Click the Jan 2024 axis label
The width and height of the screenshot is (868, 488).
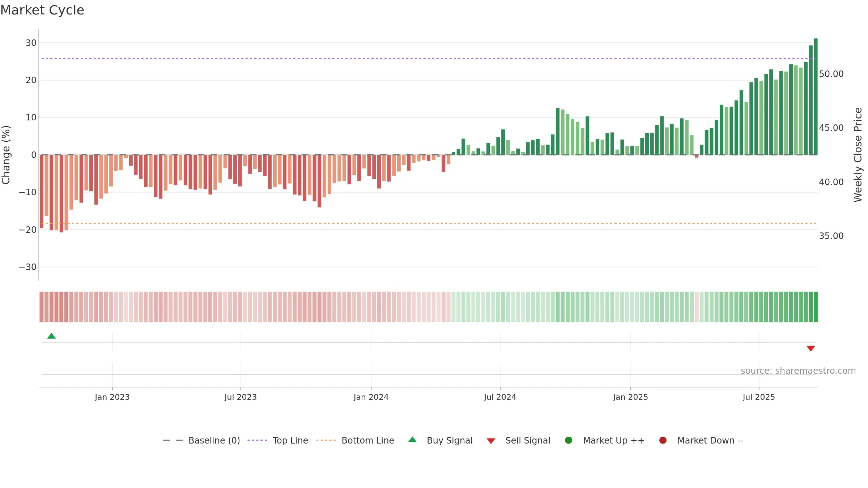(x=371, y=397)
